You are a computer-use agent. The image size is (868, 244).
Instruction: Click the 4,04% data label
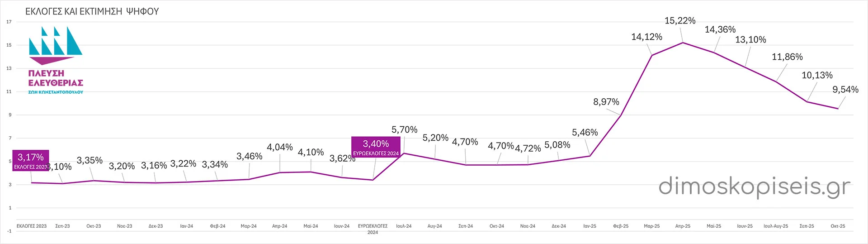click(279, 147)
